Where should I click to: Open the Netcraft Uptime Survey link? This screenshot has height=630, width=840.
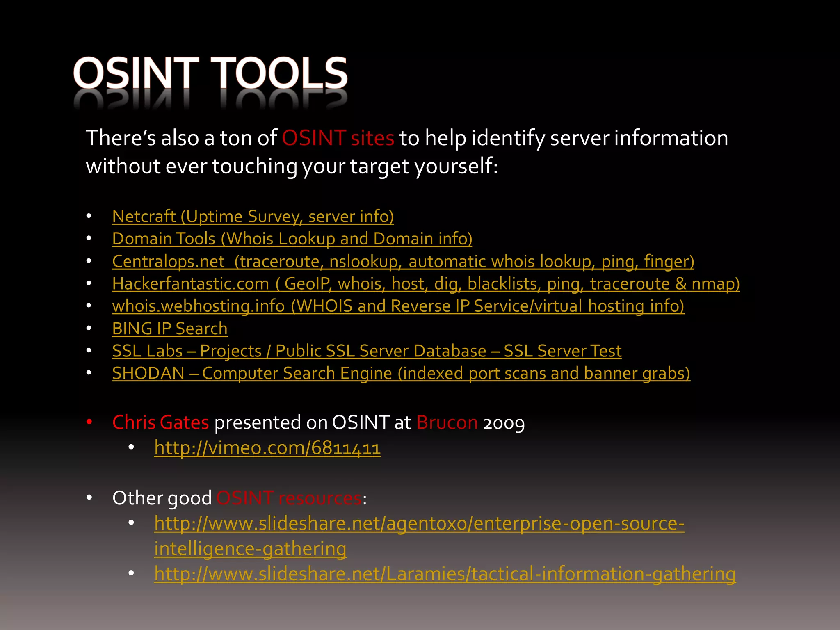(253, 216)
